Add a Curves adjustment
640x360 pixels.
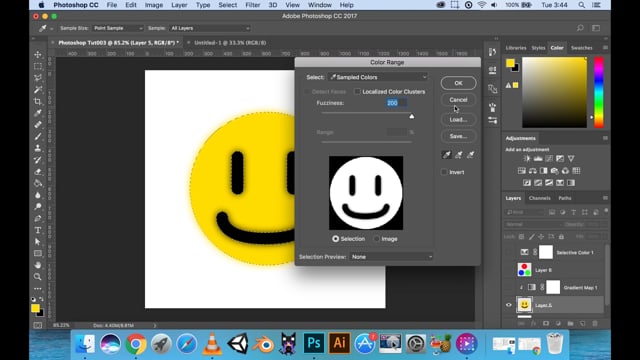pyautogui.click(x=549, y=158)
